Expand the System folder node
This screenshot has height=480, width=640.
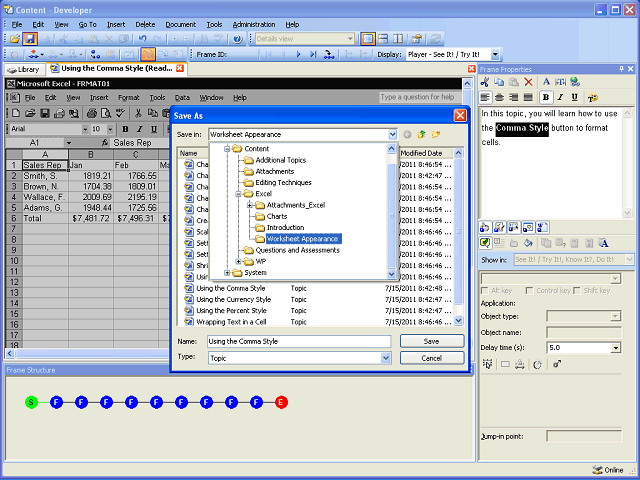tap(227, 273)
